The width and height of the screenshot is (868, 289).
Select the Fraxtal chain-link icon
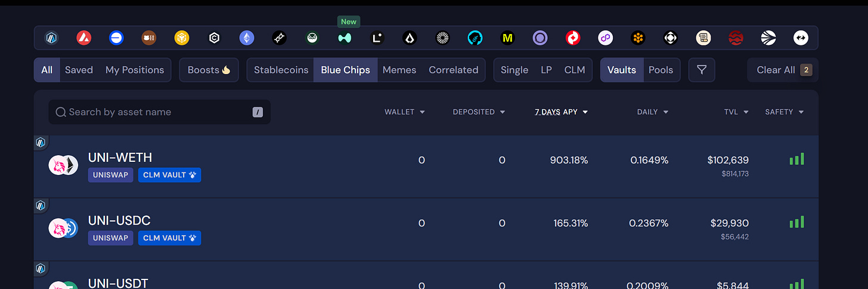280,38
